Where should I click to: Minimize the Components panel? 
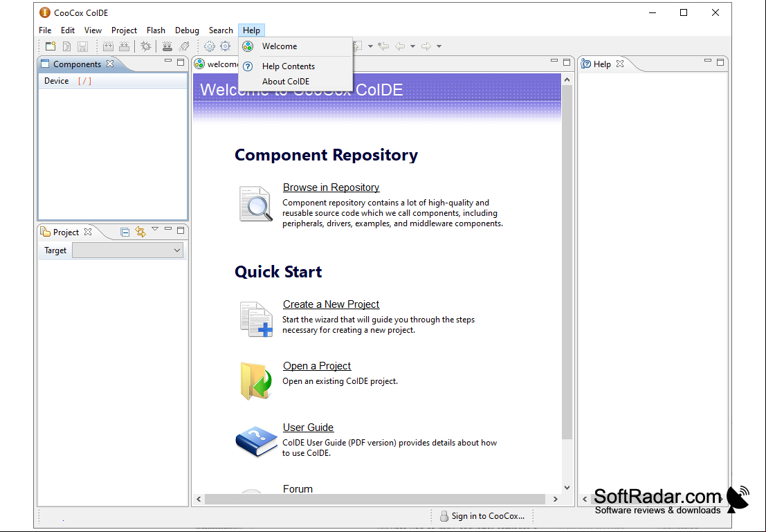[168, 61]
